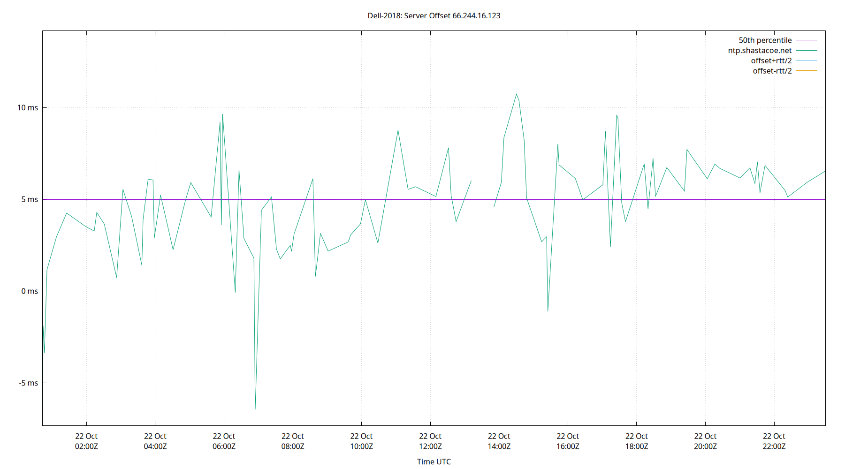Click the '22 Oct 18:00Z' x-axis label
The image size is (868, 469).
point(636,441)
